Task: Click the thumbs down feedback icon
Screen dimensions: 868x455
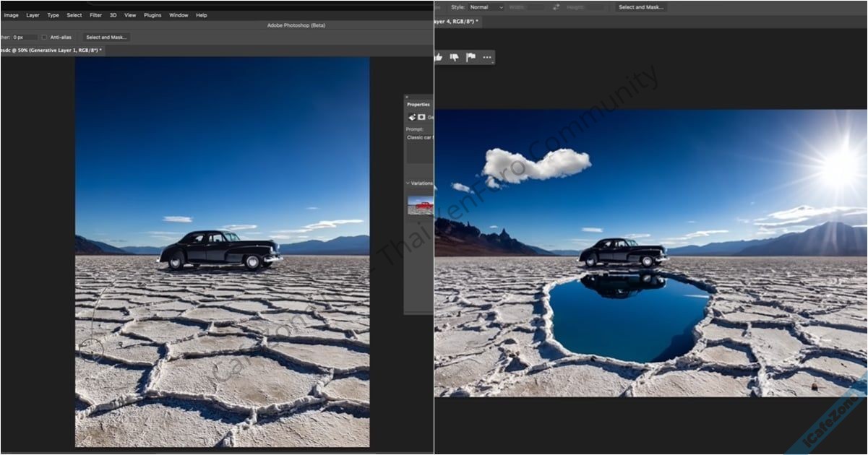Action: (x=454, y=57)
